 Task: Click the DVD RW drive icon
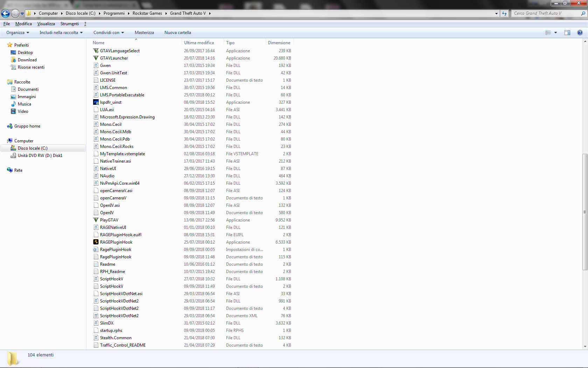[x=13, y=156]
